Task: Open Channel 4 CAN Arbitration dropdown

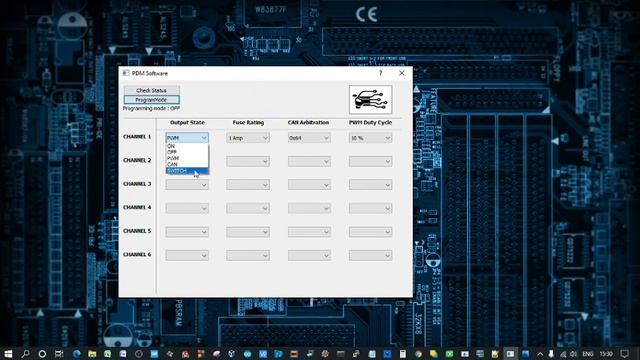Action: (309, 209)
